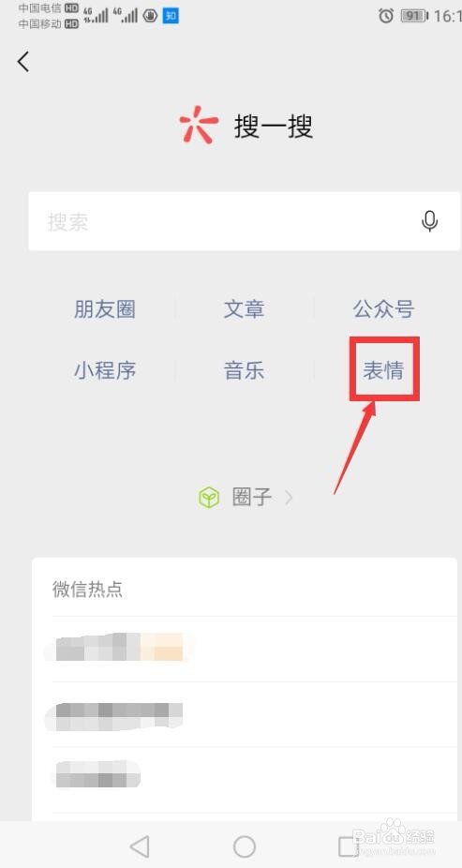Open the 公众号 search category

pos(383,309)
